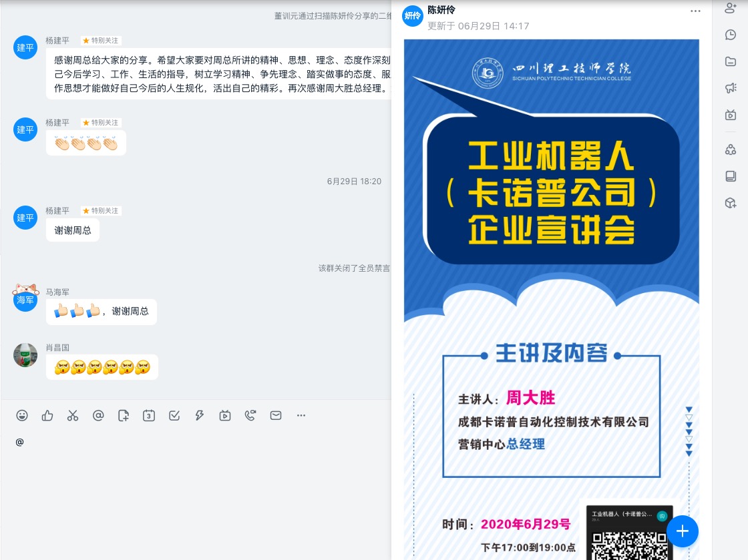The image size is (748, 560).
Task: Click 杨建平 avatar on long message
Action: pos(25,47)
